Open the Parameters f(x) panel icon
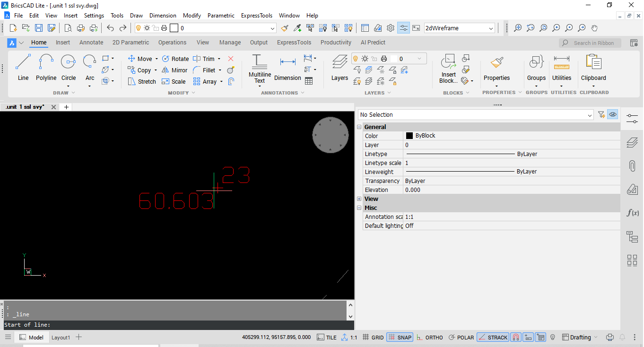644x347 pixels. tap(632, 213)
